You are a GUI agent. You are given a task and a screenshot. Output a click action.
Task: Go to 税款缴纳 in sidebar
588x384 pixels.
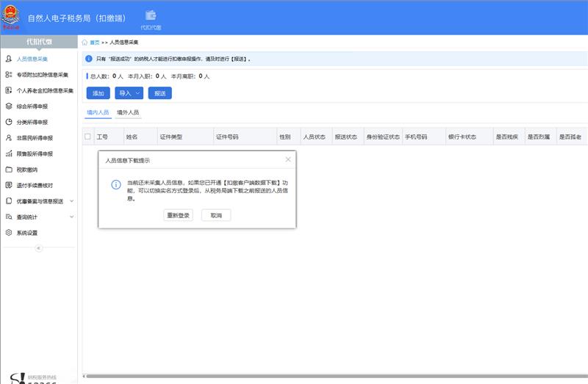[26, 170]
